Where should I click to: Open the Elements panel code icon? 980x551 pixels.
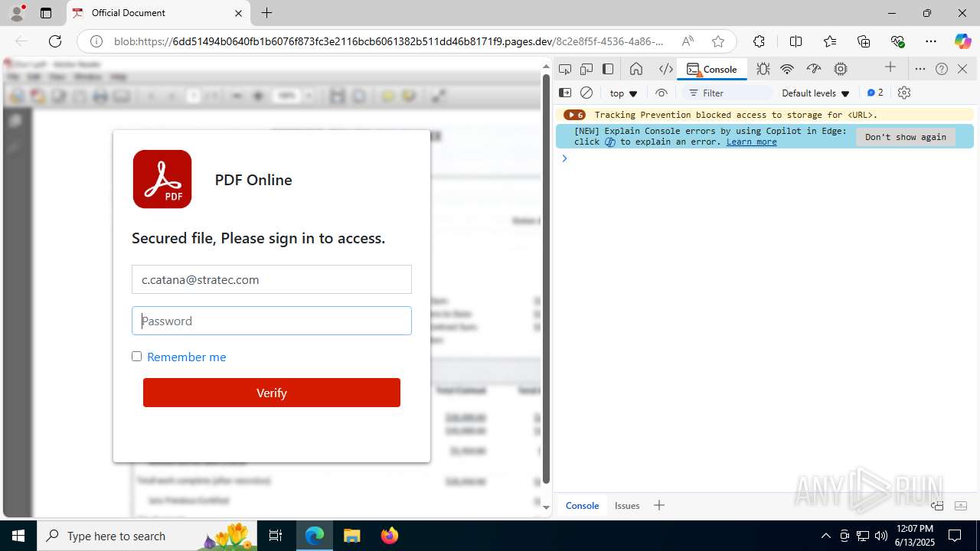pos(666,69)
